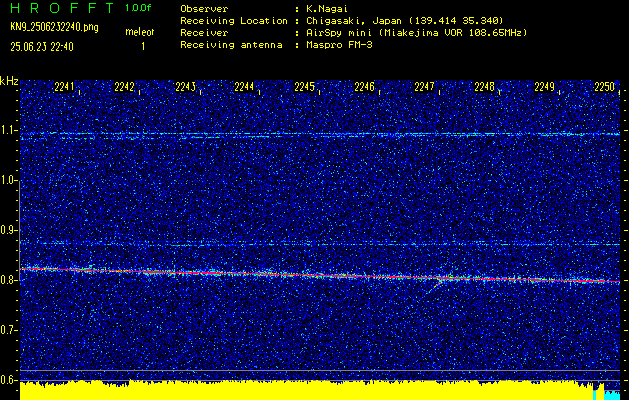Click the 0.9 frequency axis label
629x400 pixels.
click(x=7, y=230)
